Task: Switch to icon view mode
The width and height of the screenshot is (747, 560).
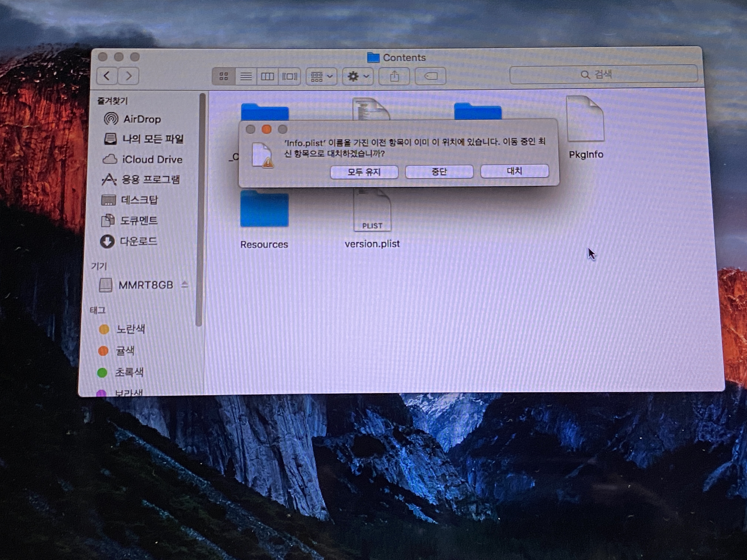Action: [x=224, y=76]
